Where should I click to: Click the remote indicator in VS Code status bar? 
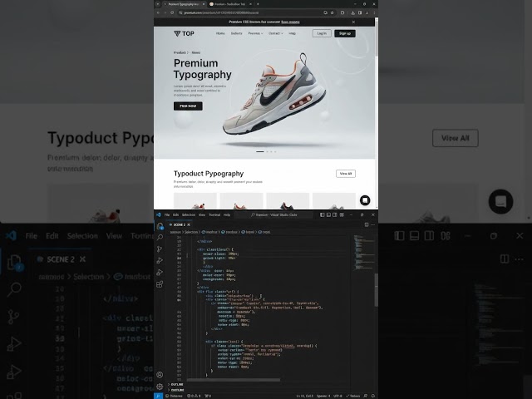click(x=159, y=396)
